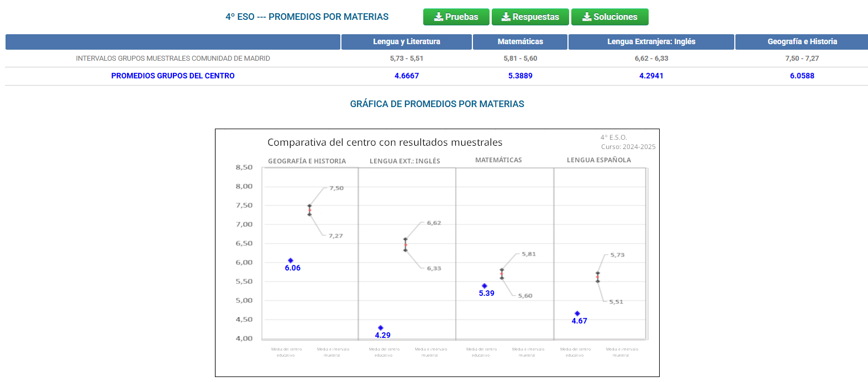Click the interval cell 5,81 - 5,60
Screen dimensions: 868x382
520,59
